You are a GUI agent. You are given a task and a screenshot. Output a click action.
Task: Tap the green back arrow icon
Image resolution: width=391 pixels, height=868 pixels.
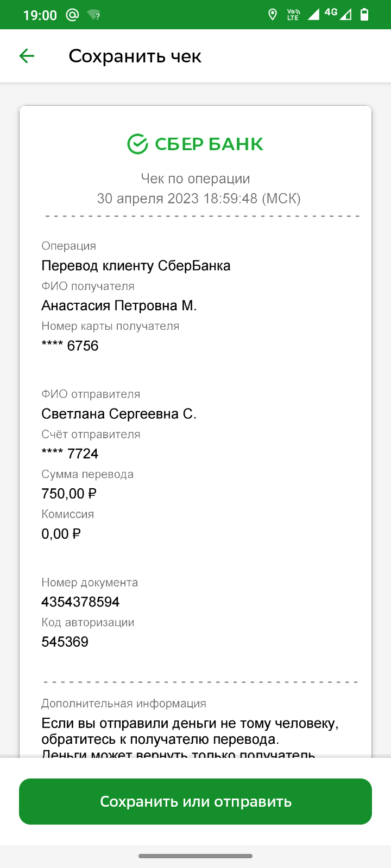pos(27,56)
